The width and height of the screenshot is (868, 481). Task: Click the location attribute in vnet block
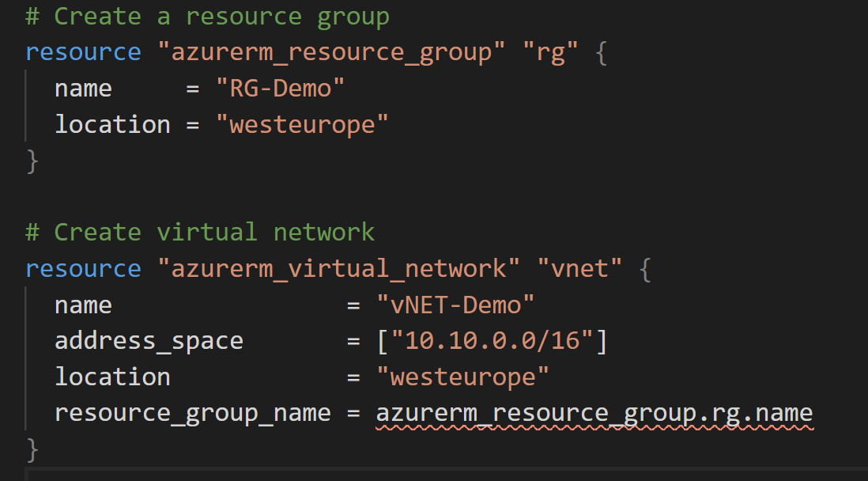[x=112, y=377]
